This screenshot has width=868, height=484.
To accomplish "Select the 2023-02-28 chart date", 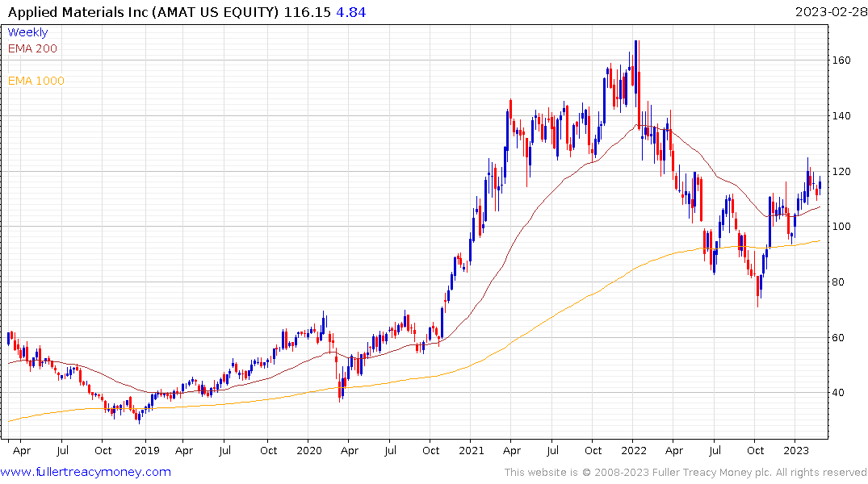I will (x=831, y=12).
